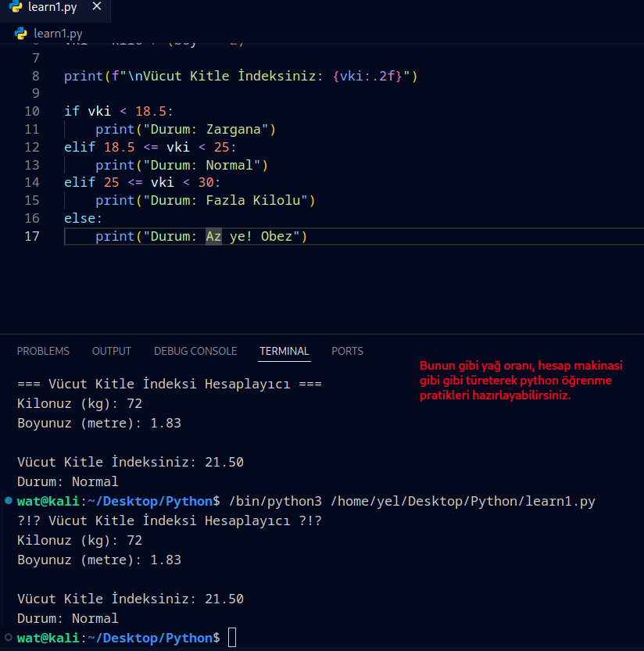Click the last 'Boyunuz (metre): 1.83' terminal line

99,560
